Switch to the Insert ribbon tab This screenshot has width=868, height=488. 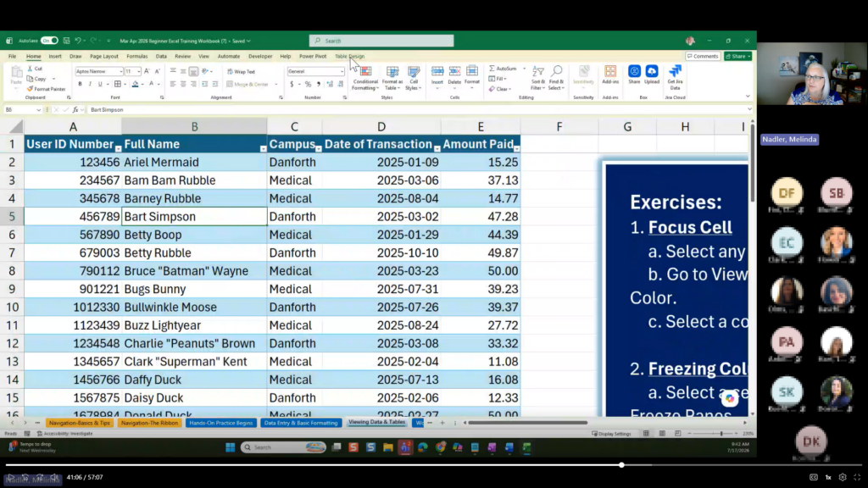tap(55, 56)
